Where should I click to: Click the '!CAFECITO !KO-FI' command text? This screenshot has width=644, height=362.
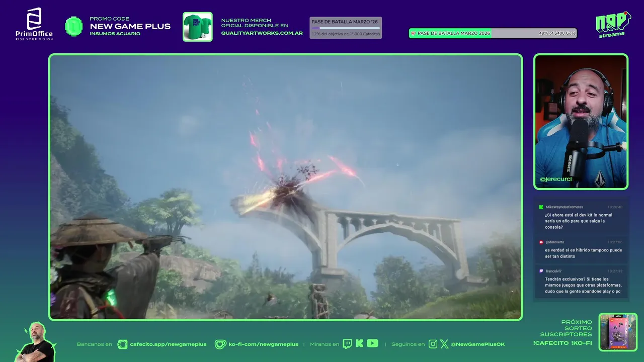pos(562,343)
